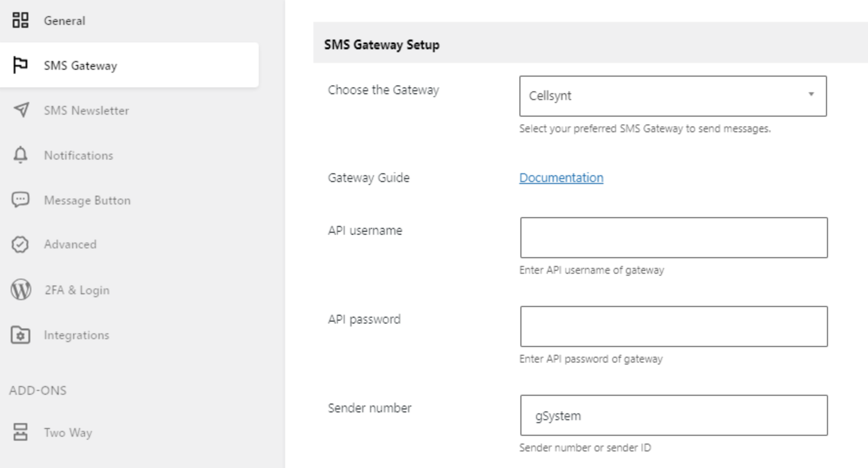
Task: Click the SMS Newsletter paper plane icon
Action: tap(21, 110)
